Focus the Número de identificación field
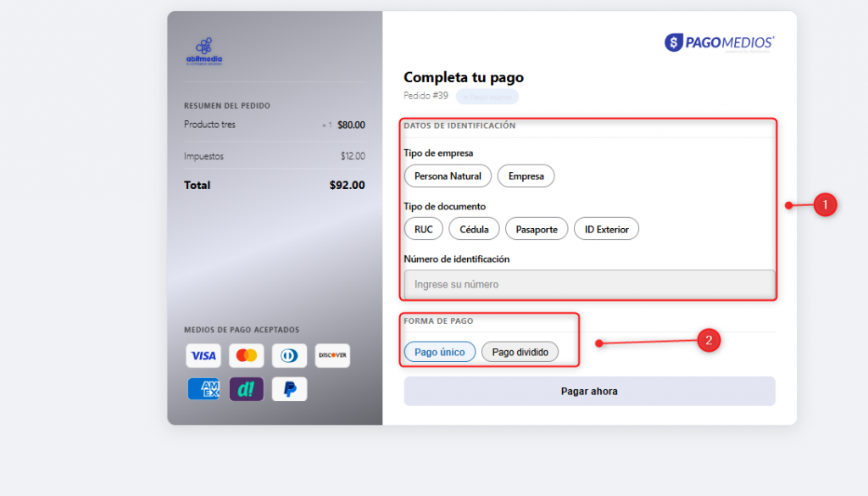Screen dimensions: 868x496 click(x=589, y=284)
